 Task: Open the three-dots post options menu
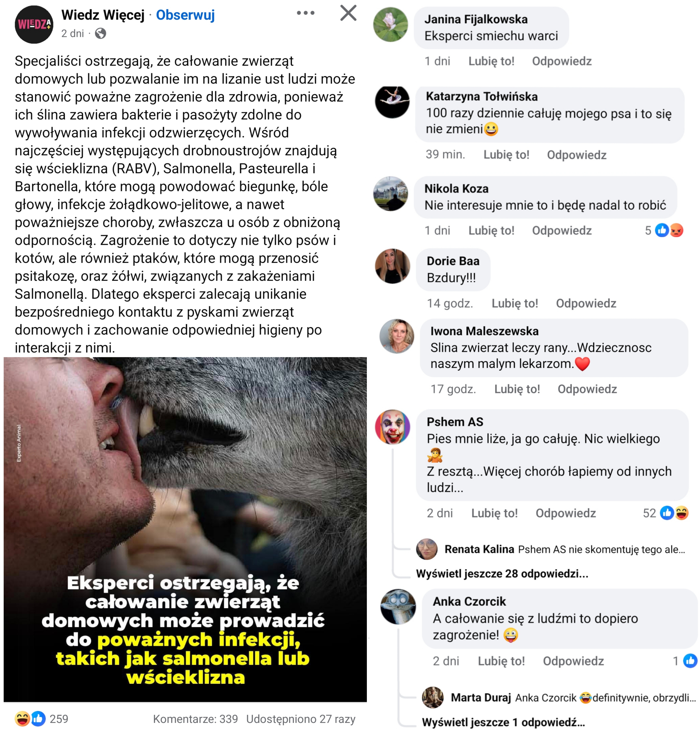coord(305,13)
